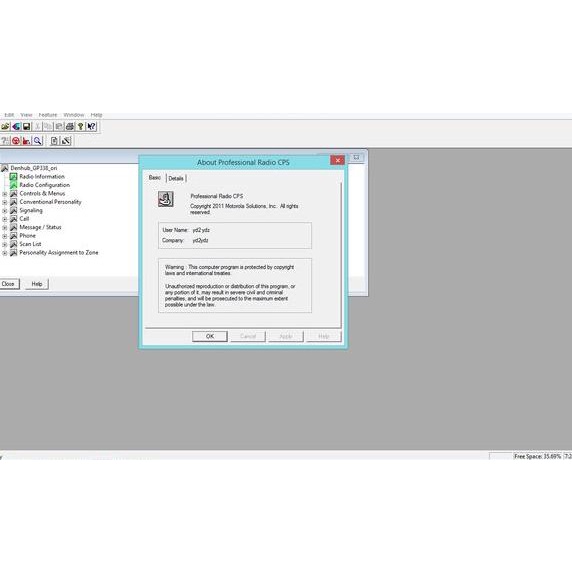The image size is (572, 572).
Task: Click the magnifying glass search icon
Action: point(38,141)
